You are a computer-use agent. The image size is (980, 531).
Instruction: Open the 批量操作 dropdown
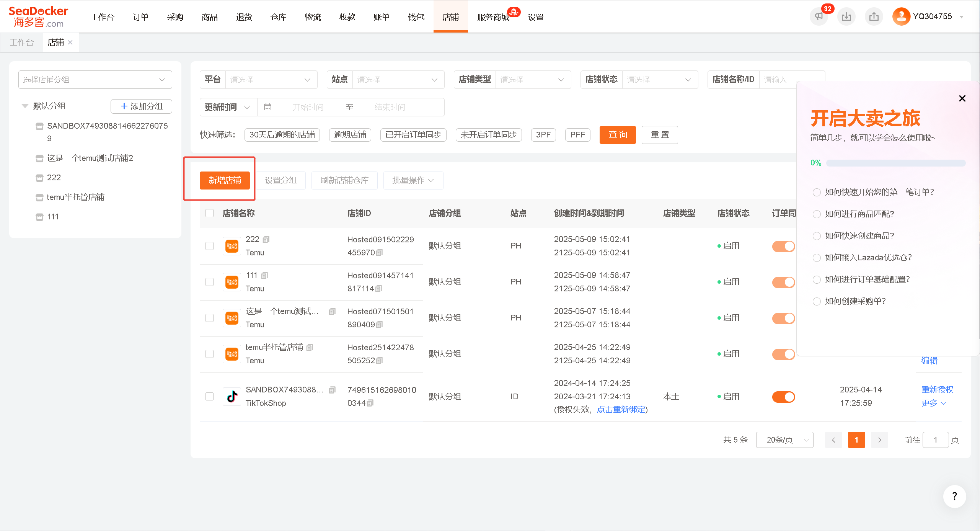coord(413,180)
